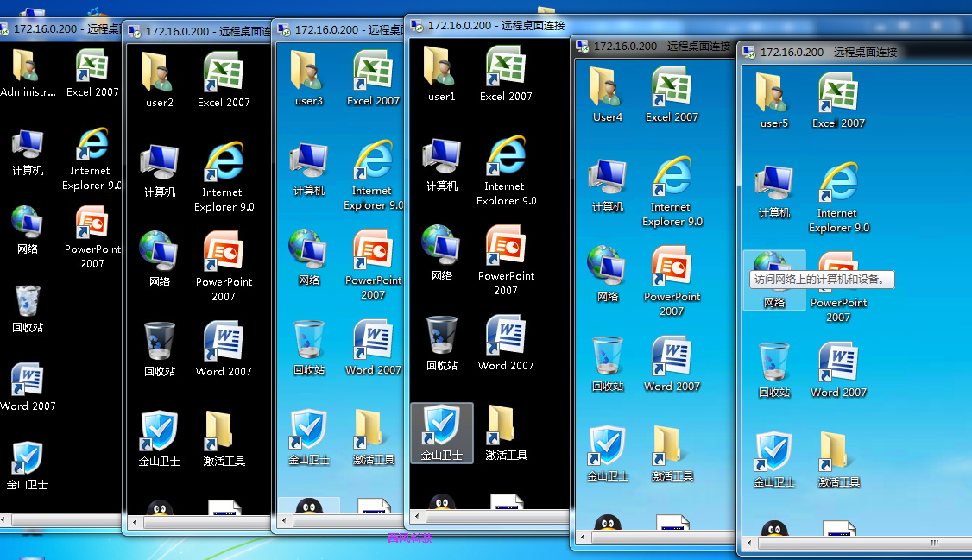The image size is (972, 560).
Task: Open PowerPoint 2007 in the user5 window
Action: [x=839, y=287]
